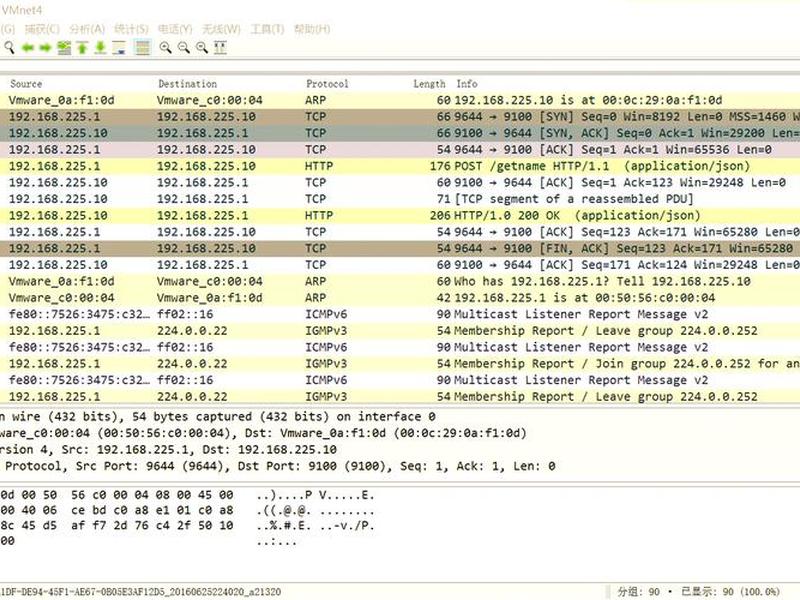Image resolution: width=800 pixels, height=600 pixels.
Task: Open the 无线(W) Wireless menu
Action: [x=221, y=29]
